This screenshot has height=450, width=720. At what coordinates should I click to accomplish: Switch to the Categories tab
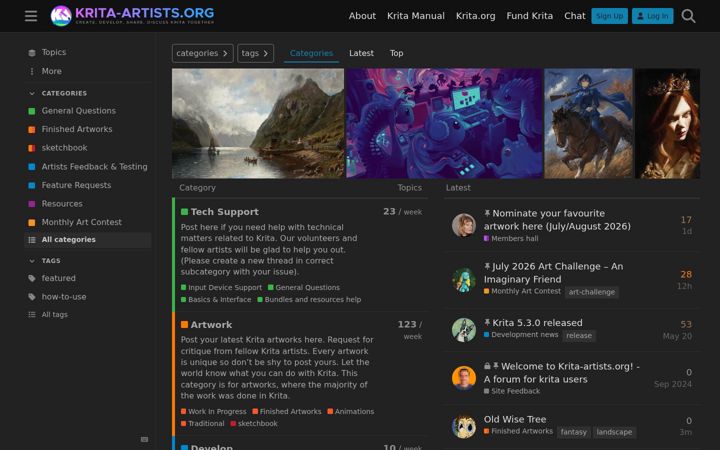click(311, 53)
